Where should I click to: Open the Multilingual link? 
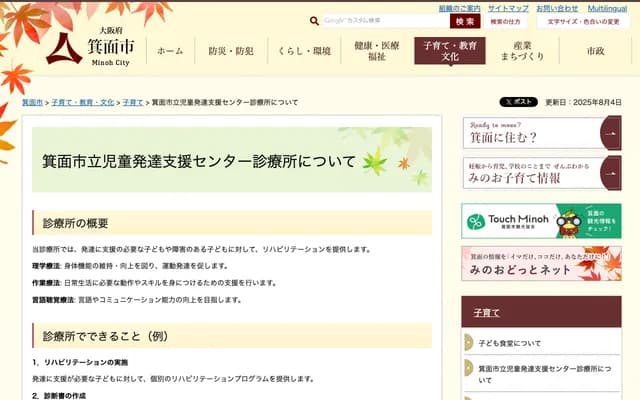point(607,8)
